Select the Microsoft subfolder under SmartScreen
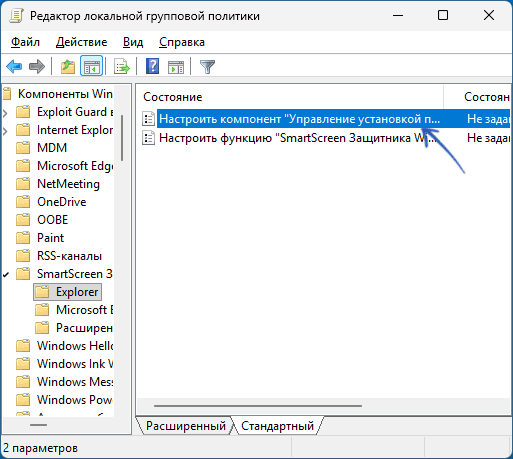The height and width of the screenshot is (459, 513). [84, 310]
